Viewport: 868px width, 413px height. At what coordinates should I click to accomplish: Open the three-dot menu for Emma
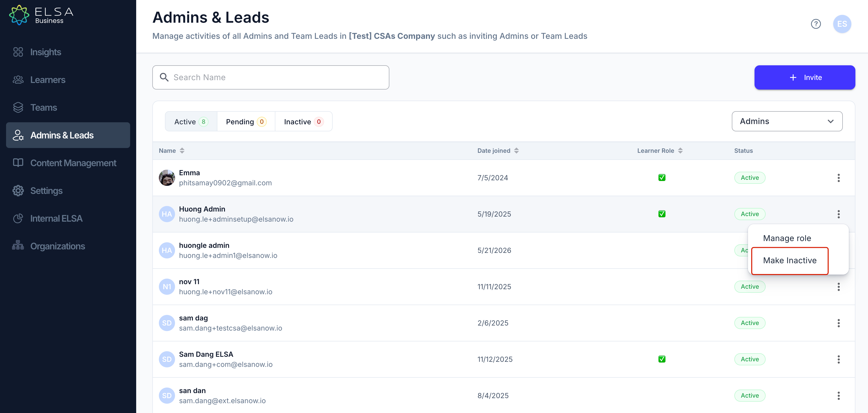pyautogui.click(x=838, y=178)
